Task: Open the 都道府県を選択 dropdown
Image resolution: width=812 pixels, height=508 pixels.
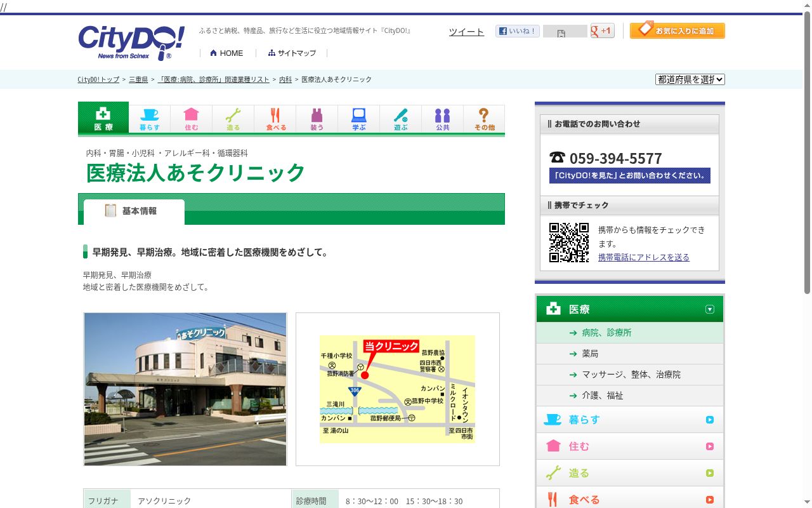Action: [690, 79]
